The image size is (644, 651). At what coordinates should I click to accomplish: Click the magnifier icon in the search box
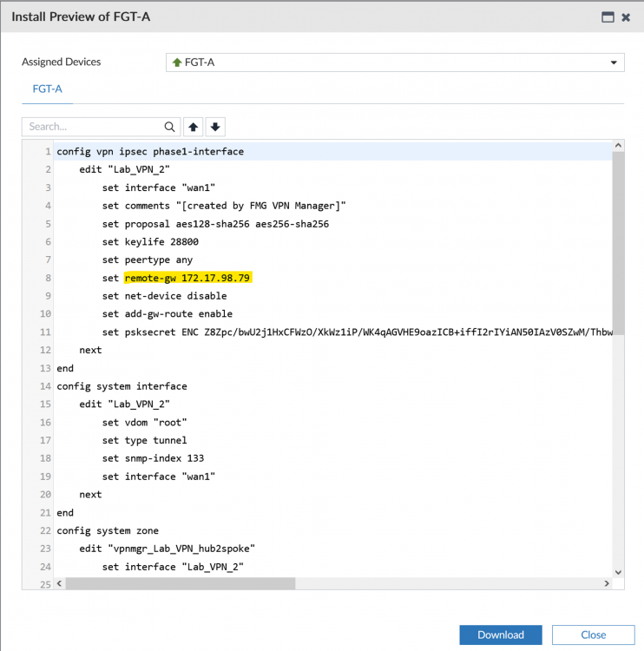coord(169,127)
